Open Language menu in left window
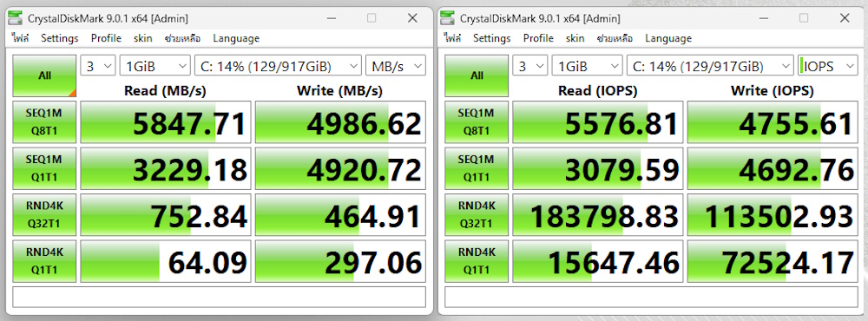The width and height of the screenshot is (868, 321). click(x=236, y=38)
